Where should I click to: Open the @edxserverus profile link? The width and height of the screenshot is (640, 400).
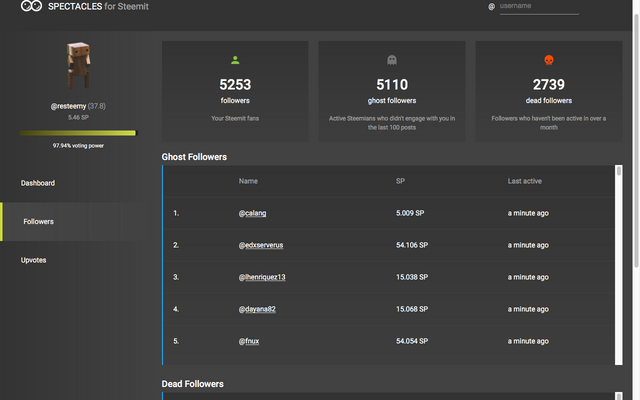tap(261, 245)
